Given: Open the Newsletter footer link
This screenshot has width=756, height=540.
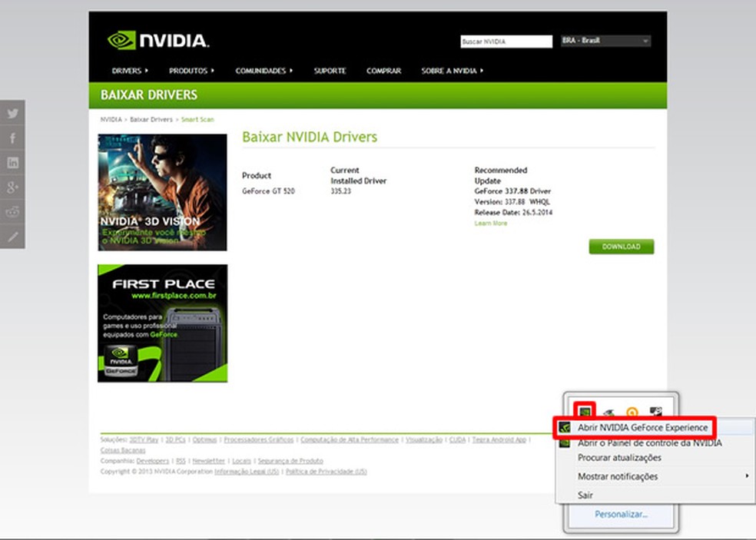Looking at the screenshot, I should coord(208,461).
